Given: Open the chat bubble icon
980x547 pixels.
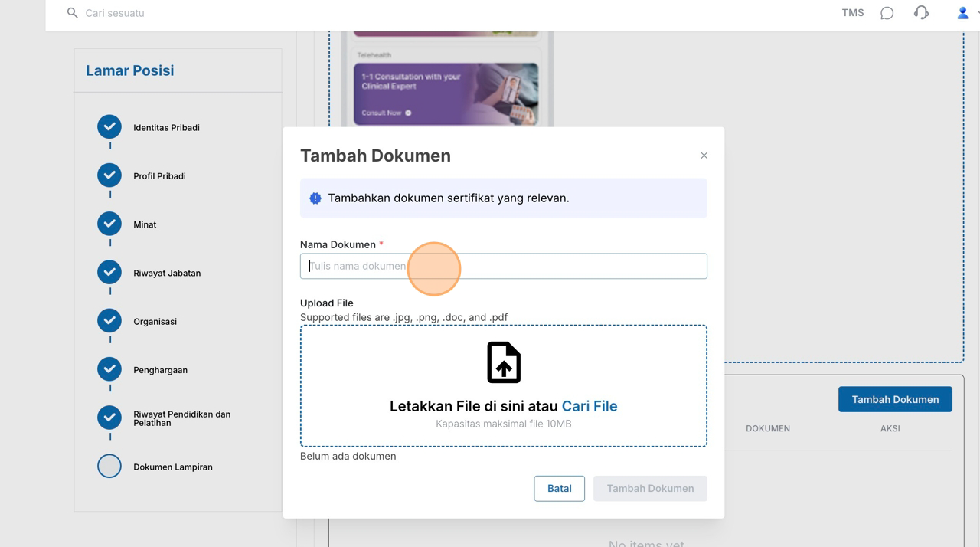Looking at the screenshot, I should tap(887, 13).
